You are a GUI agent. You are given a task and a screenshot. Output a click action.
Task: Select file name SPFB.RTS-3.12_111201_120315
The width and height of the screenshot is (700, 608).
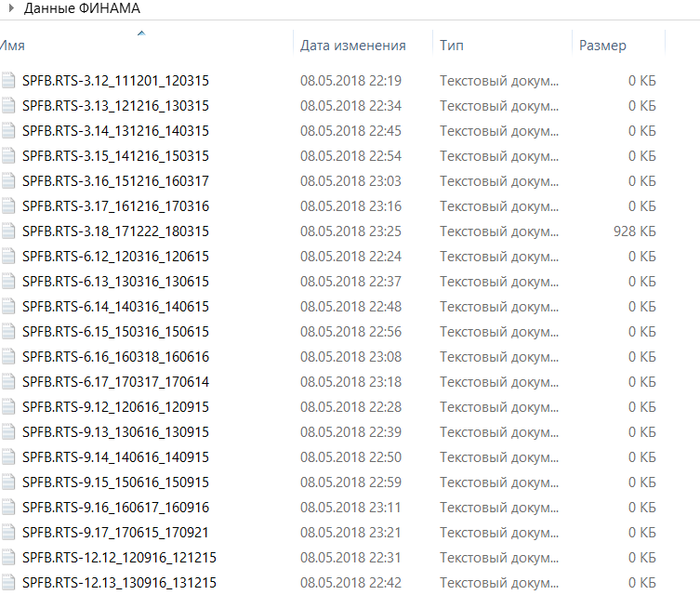point(115,81)
